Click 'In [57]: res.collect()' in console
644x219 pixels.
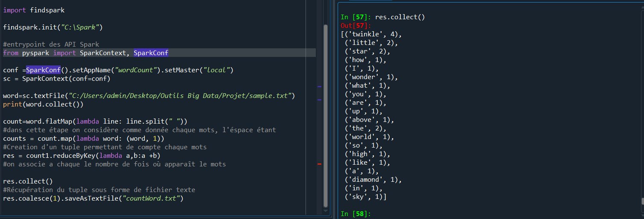point(382,17)
